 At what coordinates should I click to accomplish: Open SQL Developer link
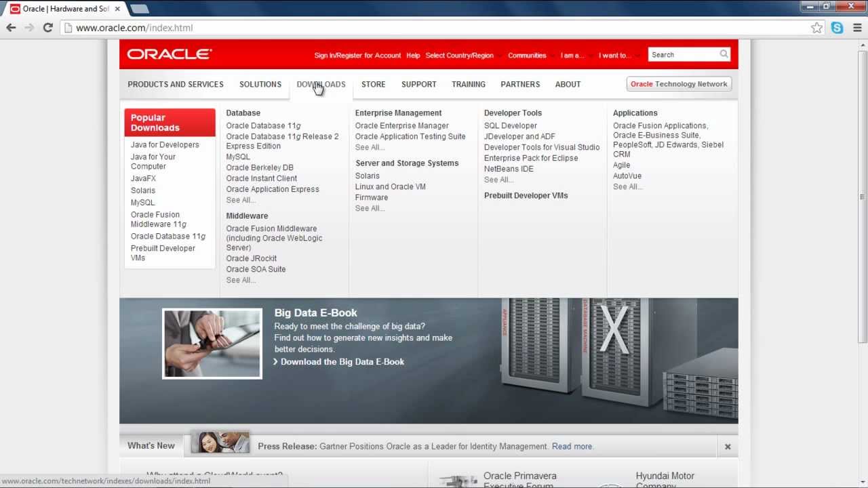511,125
